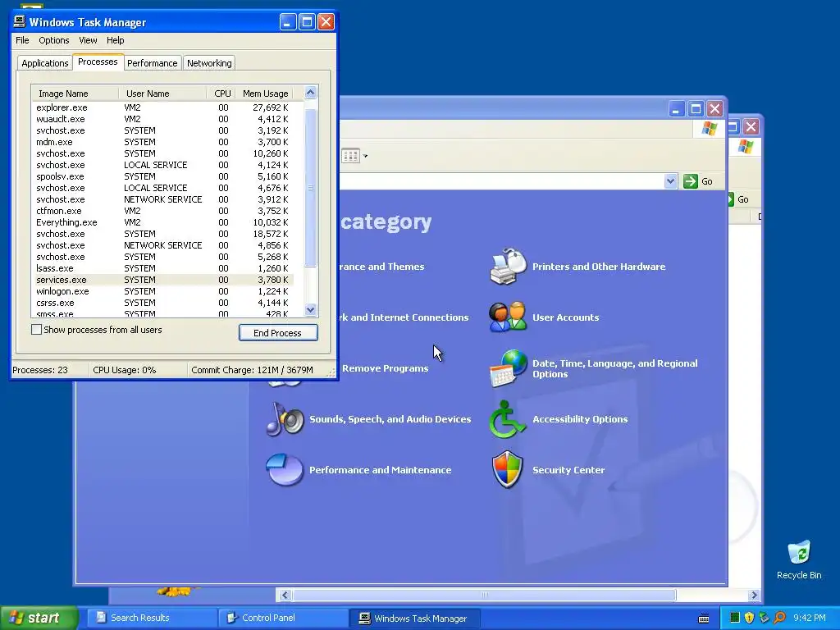Select the wuauclt.exe process row
Image resolution: width=840 pixels, height=630 pixels.
[x=162, y=119]
